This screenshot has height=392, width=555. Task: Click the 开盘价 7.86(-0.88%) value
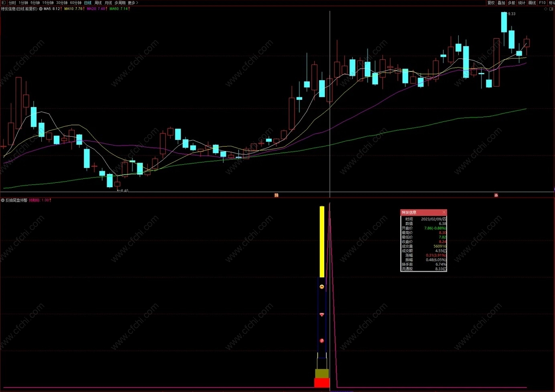pos(435,228)
